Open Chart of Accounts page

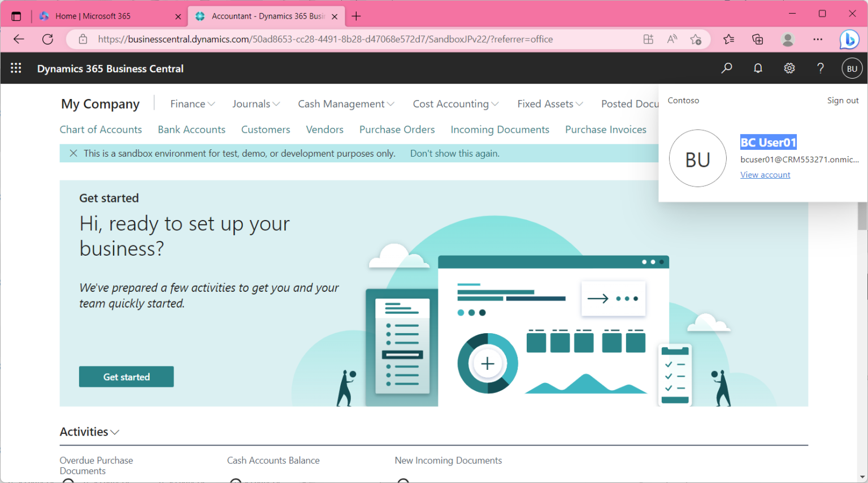click(x=101, y=130)
